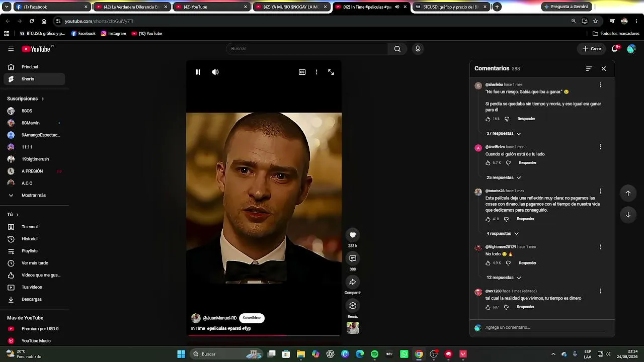The width and height of the screenshot is (644, 362).
Task: Share this Short with the Compartir arrow
Action: coord(353,282)
